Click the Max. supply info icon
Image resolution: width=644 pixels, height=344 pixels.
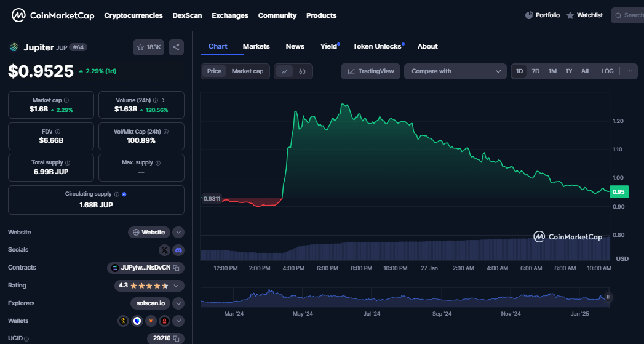(158, 162)
